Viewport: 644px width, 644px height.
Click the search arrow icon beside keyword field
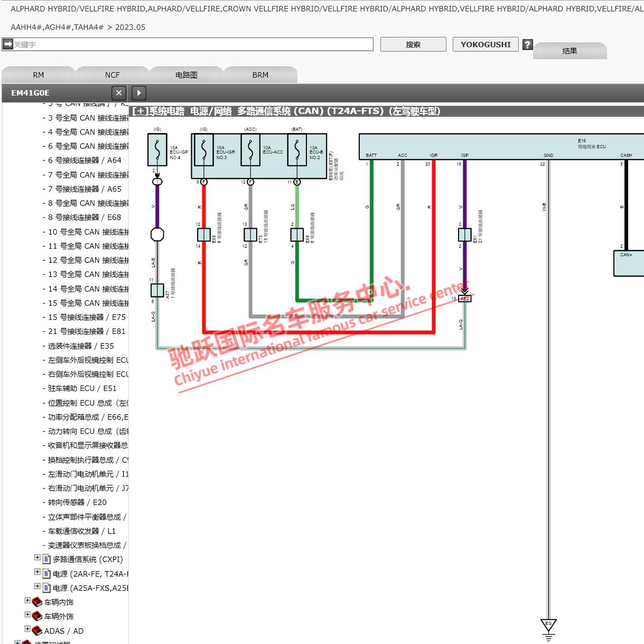point(7,44)
